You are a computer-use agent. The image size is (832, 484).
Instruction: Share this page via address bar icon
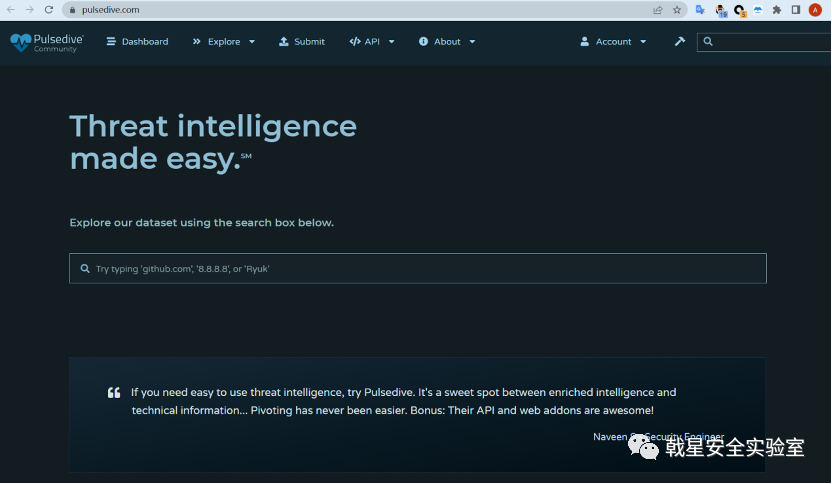[658, 10]
